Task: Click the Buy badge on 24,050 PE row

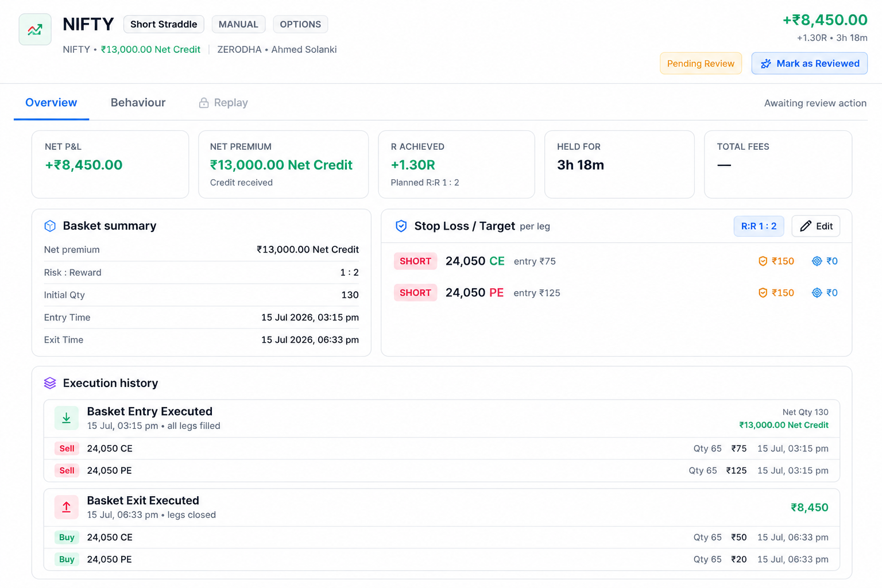Action: tap(67, 559)
